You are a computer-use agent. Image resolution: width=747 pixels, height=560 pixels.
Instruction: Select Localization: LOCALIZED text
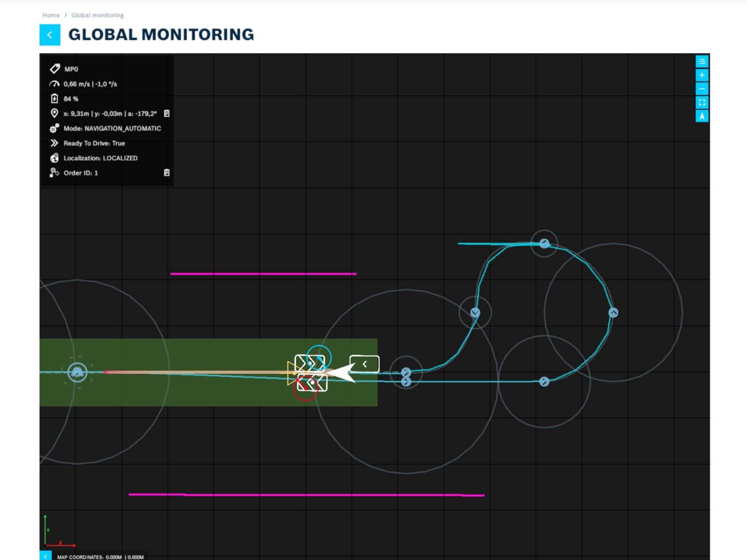coord(100,158)
